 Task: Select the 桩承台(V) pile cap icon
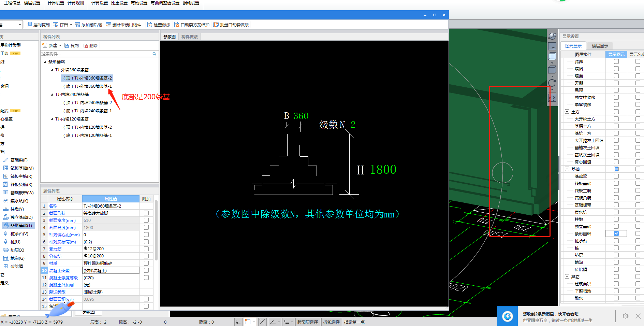pyautogui.click(x=6, y=233)
